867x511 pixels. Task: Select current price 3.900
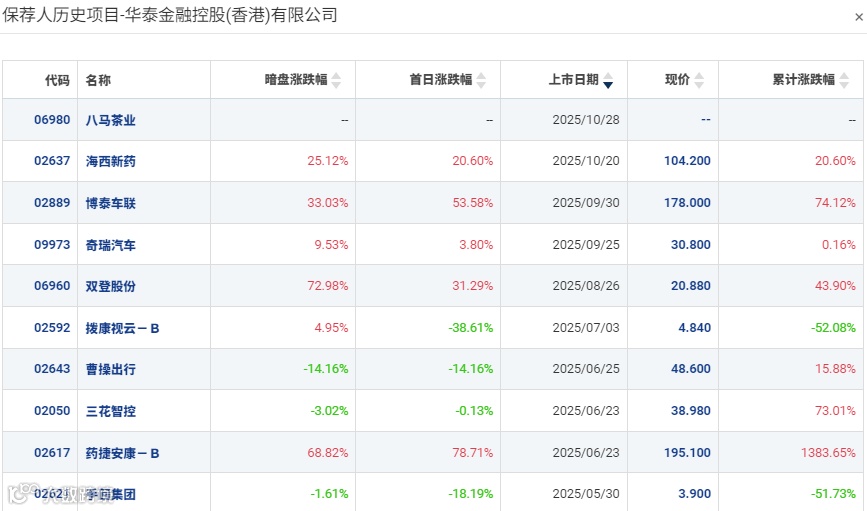point(694,494)
